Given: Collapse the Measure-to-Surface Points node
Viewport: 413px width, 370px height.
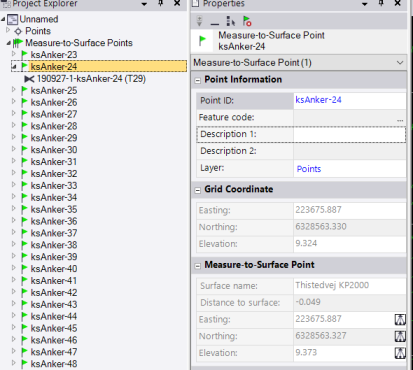Looking at the screenshot, I should [x=8, y=43].
